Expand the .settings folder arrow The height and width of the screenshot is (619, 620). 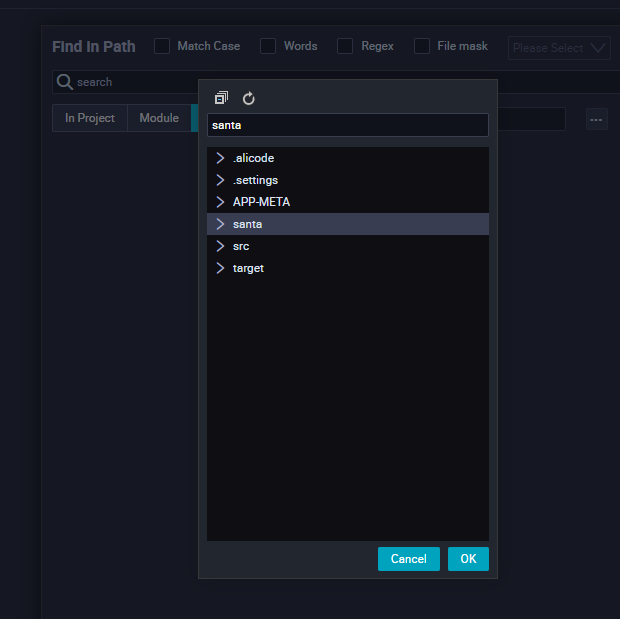click(x=220, y=180)
